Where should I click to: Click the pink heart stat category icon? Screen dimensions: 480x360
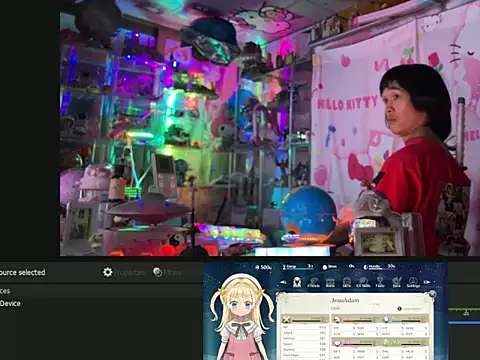[337, 343]
